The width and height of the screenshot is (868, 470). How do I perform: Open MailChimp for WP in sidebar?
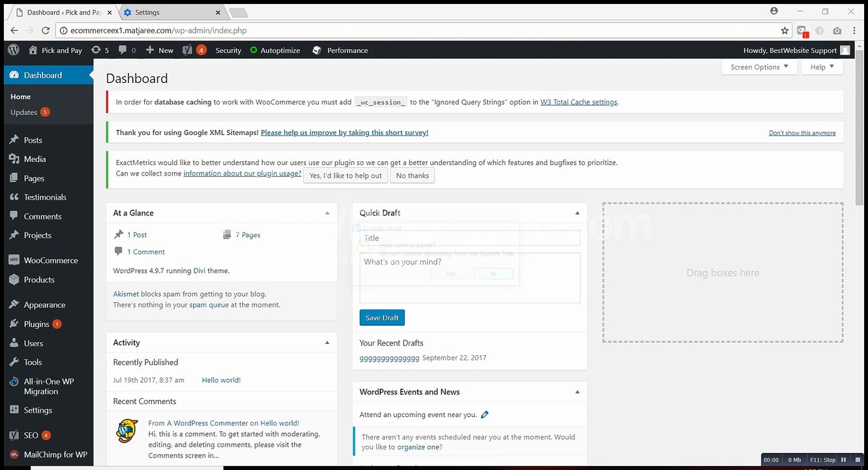point(55,454)
